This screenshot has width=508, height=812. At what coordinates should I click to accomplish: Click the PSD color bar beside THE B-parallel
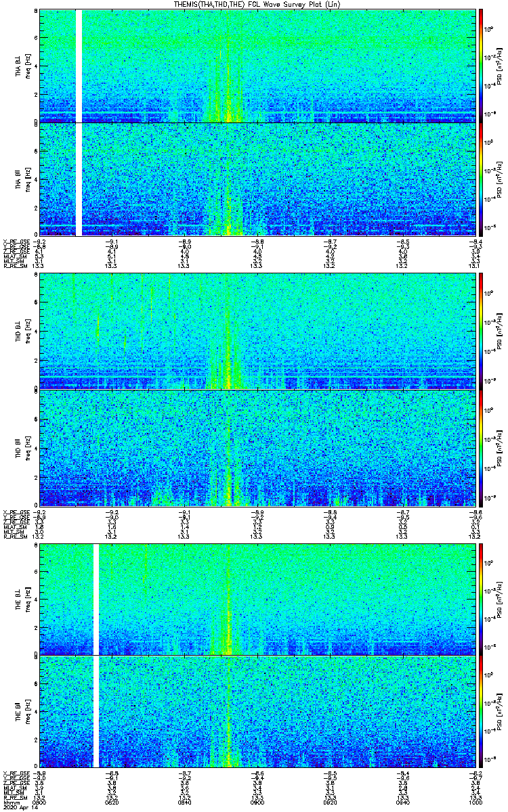[x=481, y=711]
